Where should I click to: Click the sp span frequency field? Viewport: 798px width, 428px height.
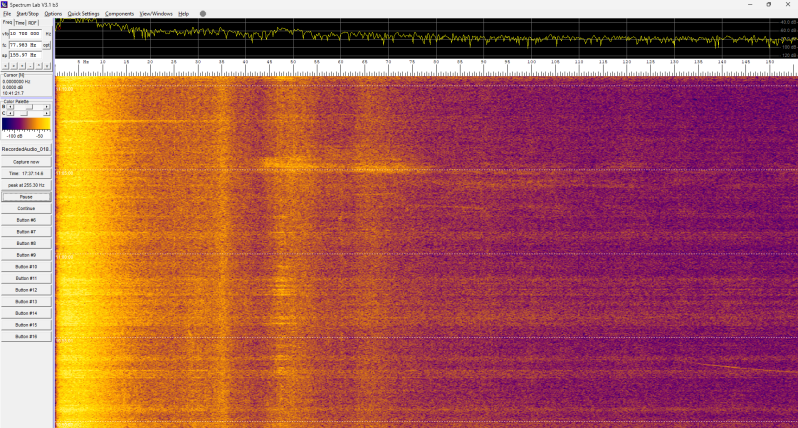coord(25,55)
